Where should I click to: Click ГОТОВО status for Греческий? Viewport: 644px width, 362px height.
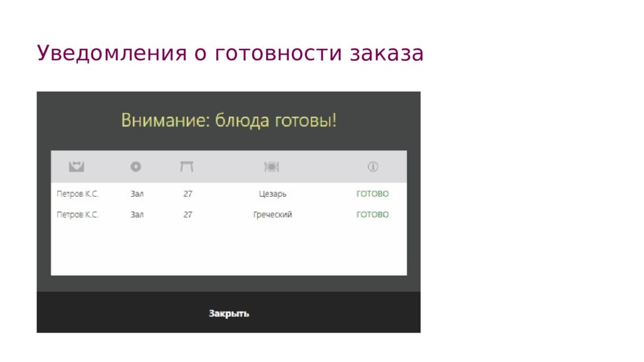[372, 214]
